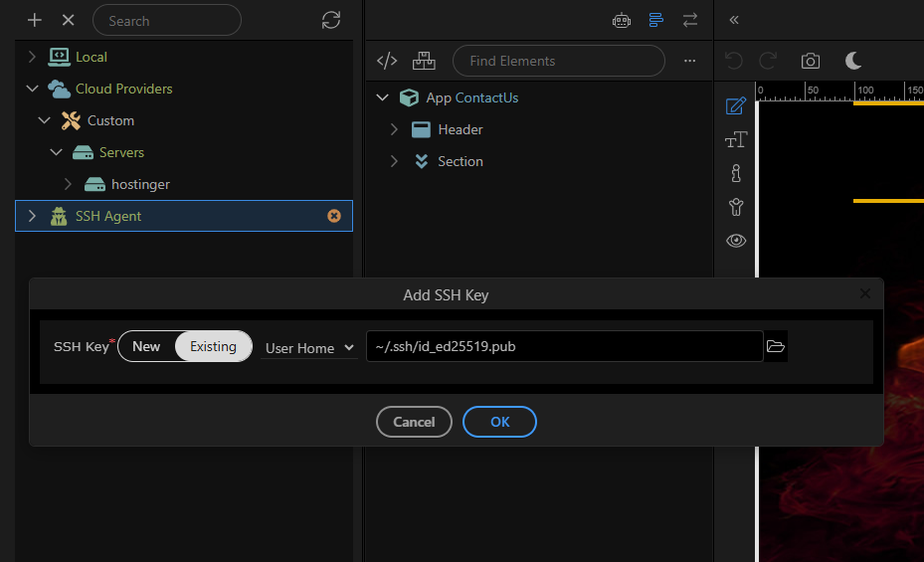Click the Section chevrons icon
Screen dimensions: 924x562
point(422,161)
